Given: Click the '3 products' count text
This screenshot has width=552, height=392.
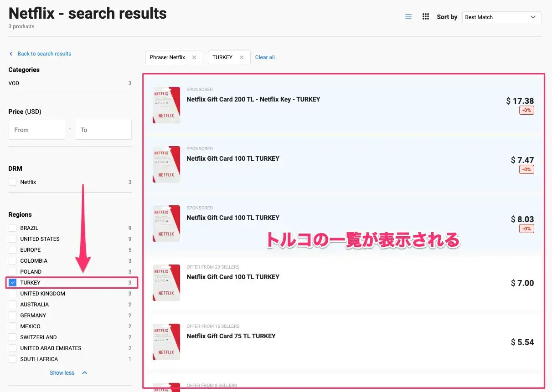Looking at the screenshot, I should tap(21, 26).
